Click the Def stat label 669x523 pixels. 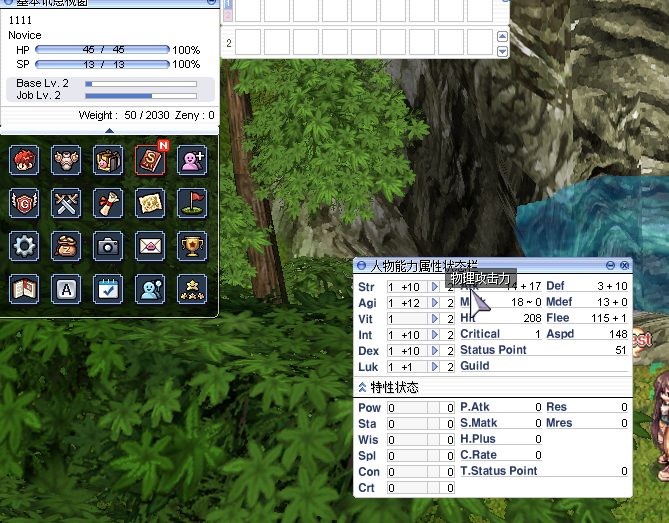[556, 286]
